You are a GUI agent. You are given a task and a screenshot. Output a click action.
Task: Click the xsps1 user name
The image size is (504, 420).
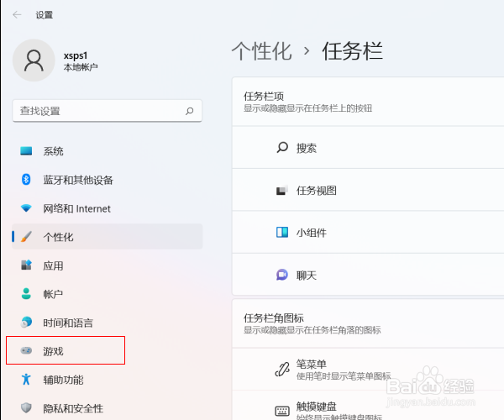(x=76, y=55)
